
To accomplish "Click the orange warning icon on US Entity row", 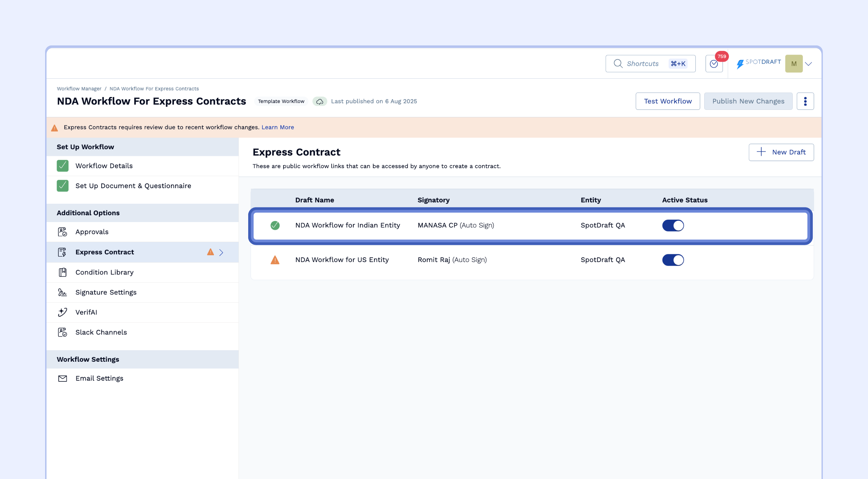I will [x=275, y=260].
